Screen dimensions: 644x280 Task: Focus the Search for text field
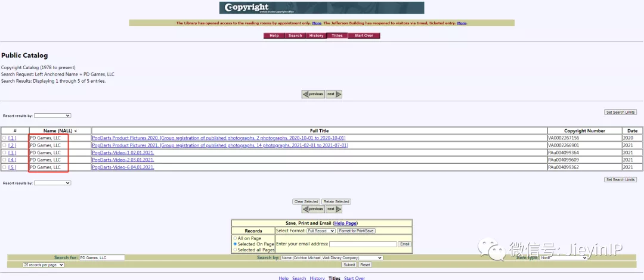(x=102, y=258)
